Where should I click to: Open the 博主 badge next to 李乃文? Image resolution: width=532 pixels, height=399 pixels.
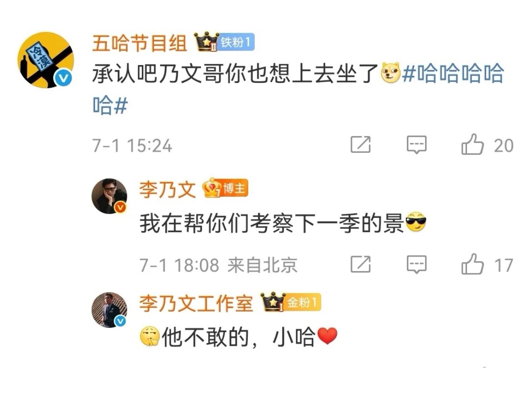(225, 188)
